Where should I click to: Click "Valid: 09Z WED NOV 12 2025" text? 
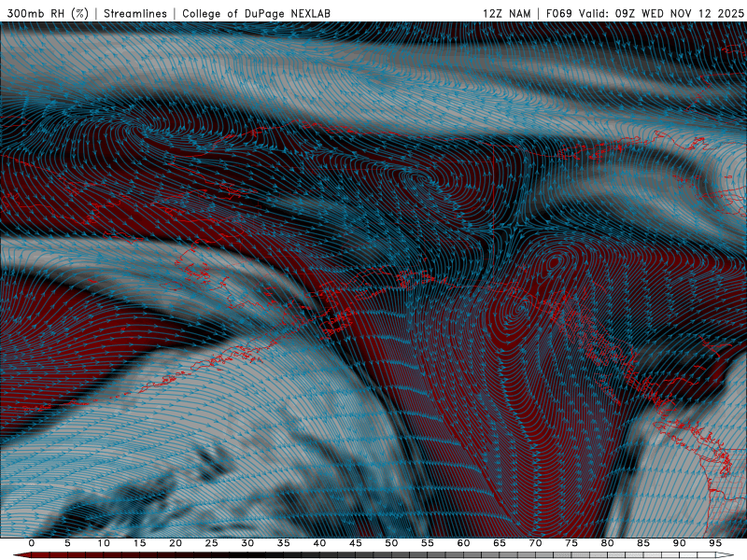click(x=661, y=13)
